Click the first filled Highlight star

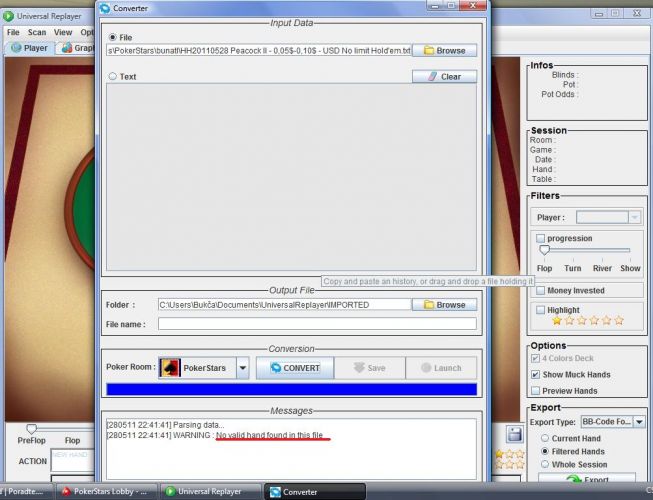[x=557, y=320]
